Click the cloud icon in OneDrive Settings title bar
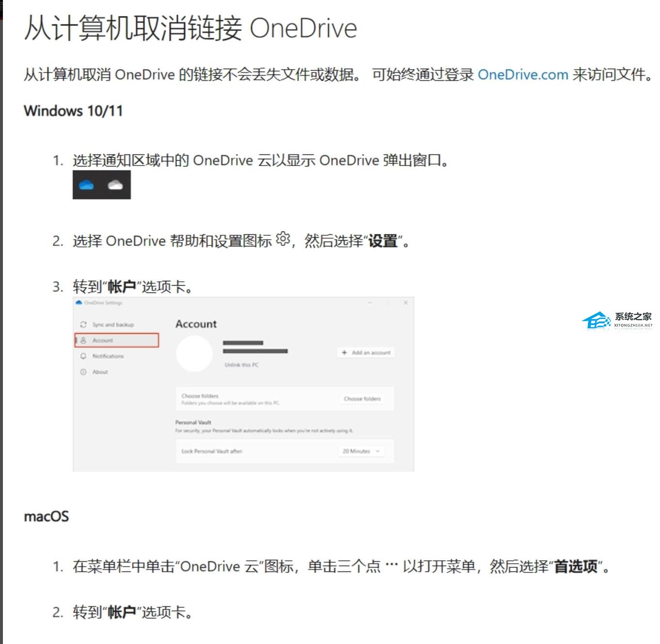This screenshot has width=660, height=644. point(79,303)
